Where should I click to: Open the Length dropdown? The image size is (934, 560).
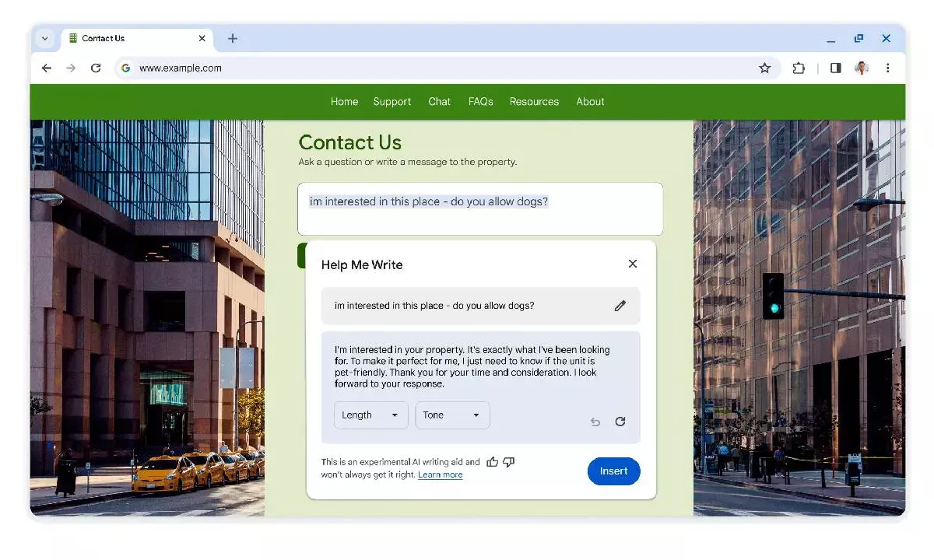click(x=370, y=415)
